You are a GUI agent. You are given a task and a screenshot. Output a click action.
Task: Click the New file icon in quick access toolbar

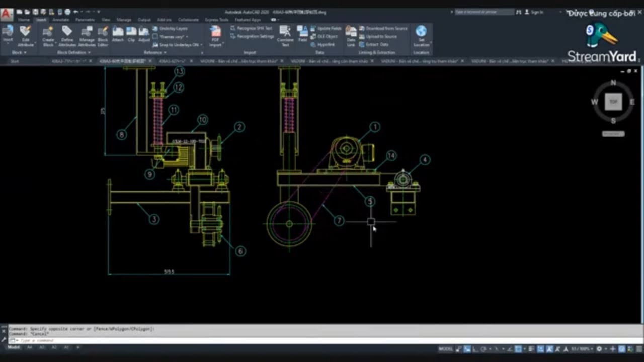pos(19,12)
